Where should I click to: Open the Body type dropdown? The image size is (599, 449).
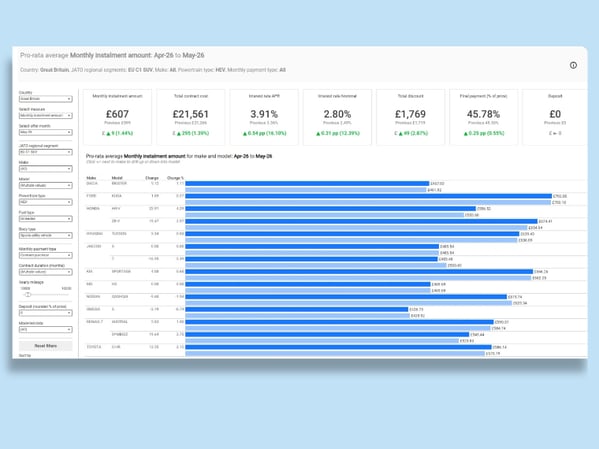(x=45, y=235)
